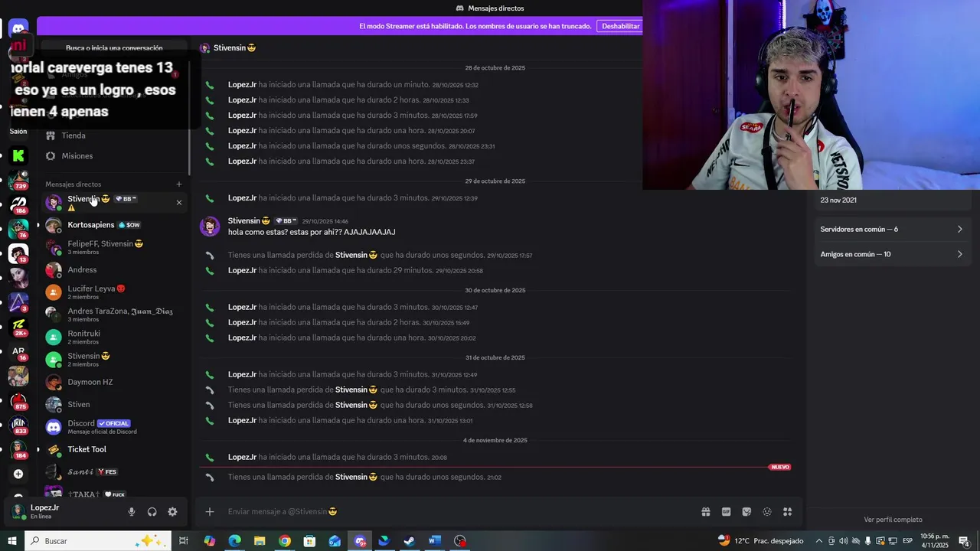The width and height of the screenshot is (980, 551).
Task: Open Stivensin 2 miembros group chat
Action: click(113, 359)
